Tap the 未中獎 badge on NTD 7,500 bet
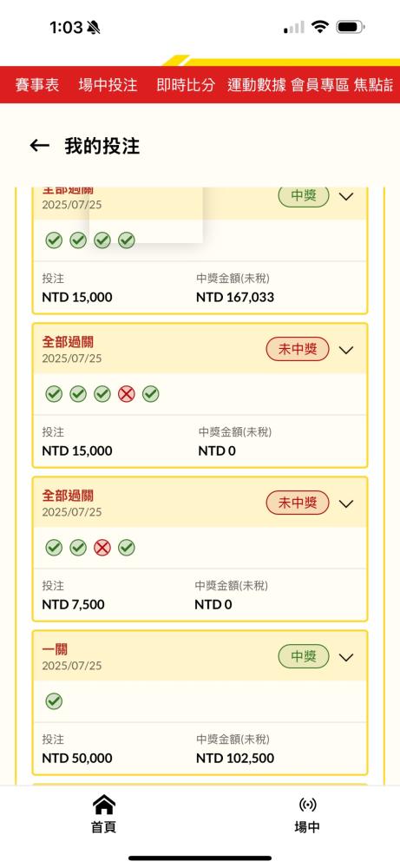 (298, 503)
